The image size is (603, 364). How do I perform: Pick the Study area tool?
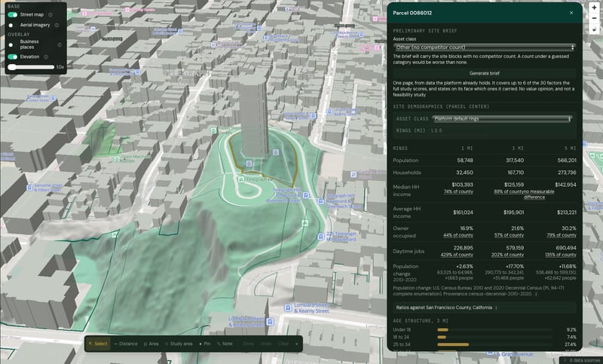(179, 344)
